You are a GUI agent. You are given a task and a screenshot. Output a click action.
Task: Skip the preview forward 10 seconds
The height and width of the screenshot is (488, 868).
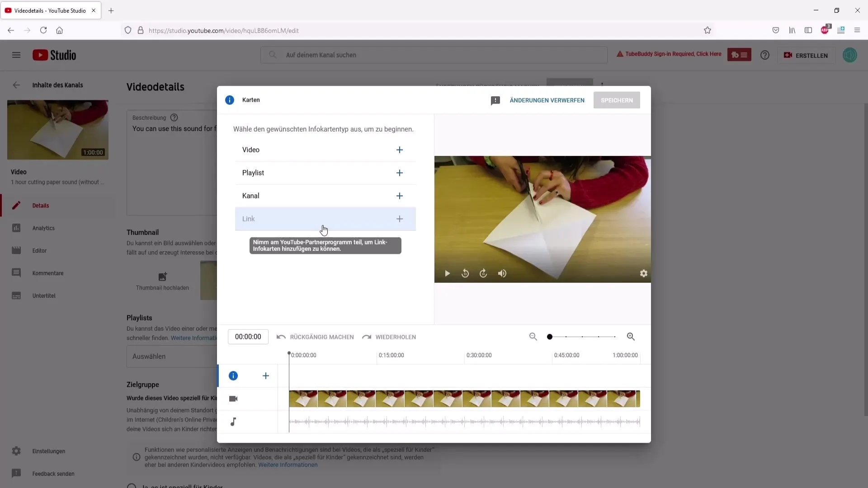[483, 273]
